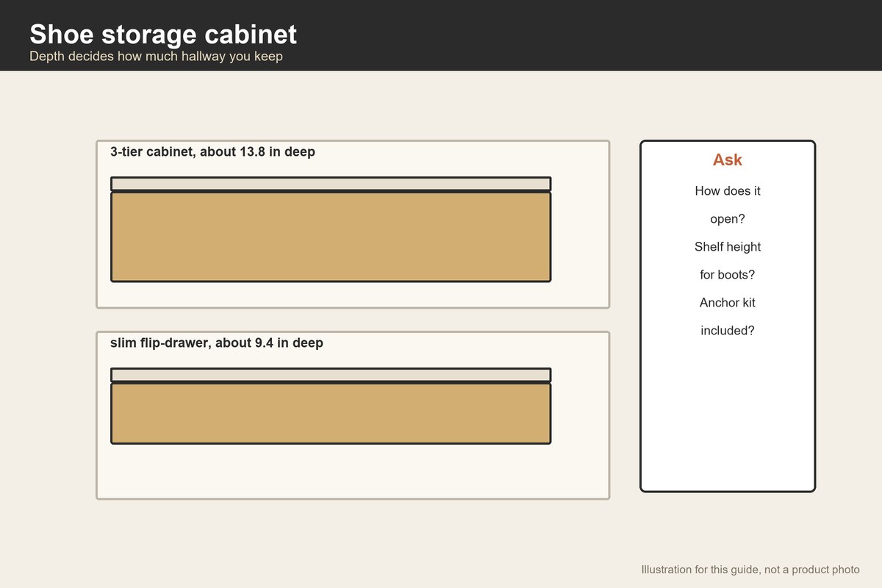Select the '3-tier cabinet, about 13.8 in deep' label
Image resolution: width=882 pixels, height=588 pixels.
(212, 152)
